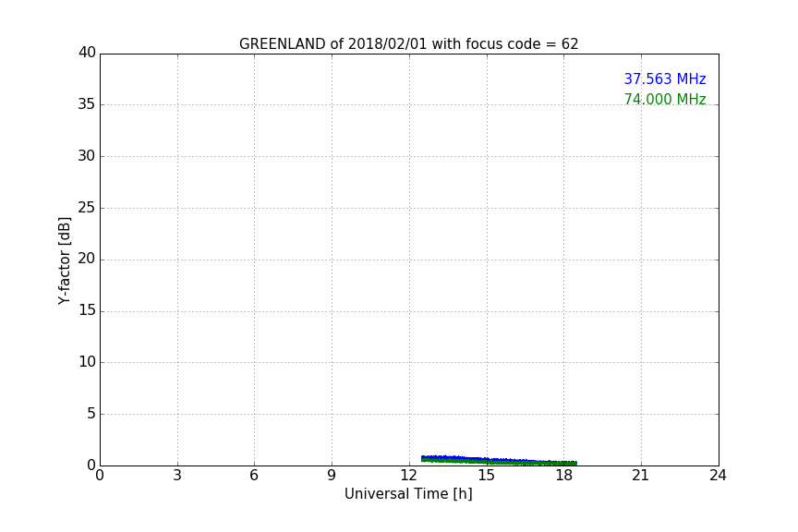Click y-axis tick label '5'
The width and height of the screenshot is (798, 532).
(91, 414)
